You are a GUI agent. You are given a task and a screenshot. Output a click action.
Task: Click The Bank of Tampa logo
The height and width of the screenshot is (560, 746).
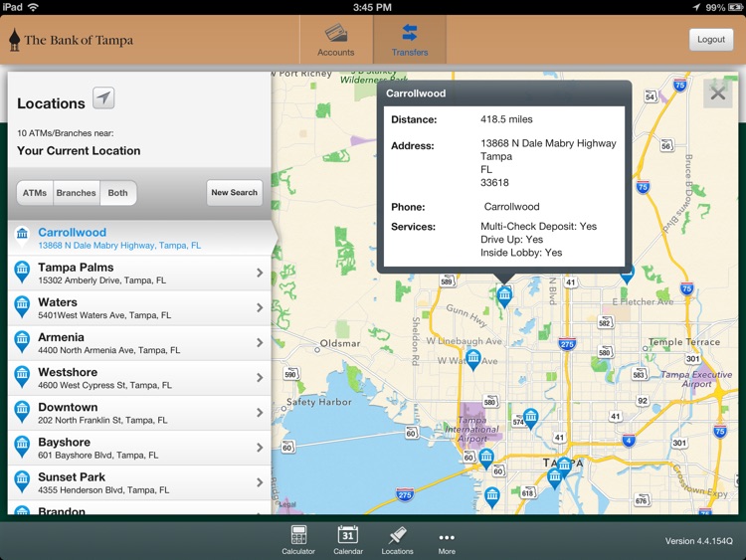click(72, 40)
